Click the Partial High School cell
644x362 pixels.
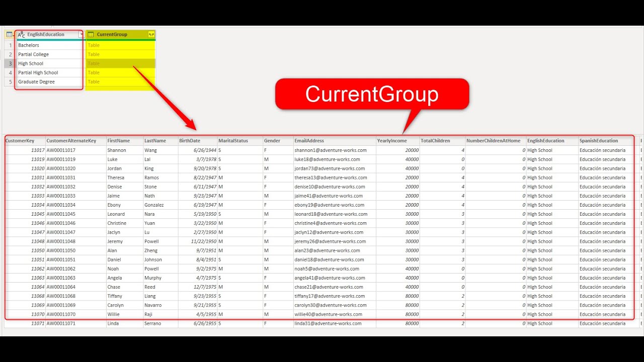coord(49,72)
